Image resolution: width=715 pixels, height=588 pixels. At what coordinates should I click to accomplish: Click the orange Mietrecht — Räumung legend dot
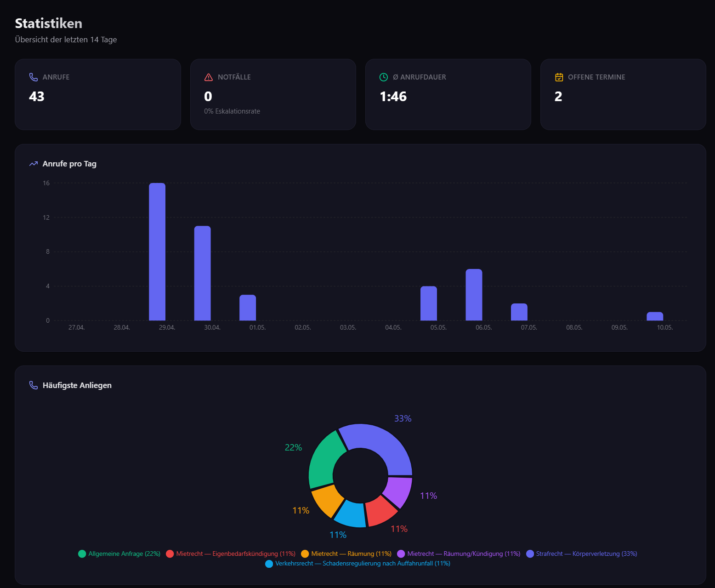(305, 554)
